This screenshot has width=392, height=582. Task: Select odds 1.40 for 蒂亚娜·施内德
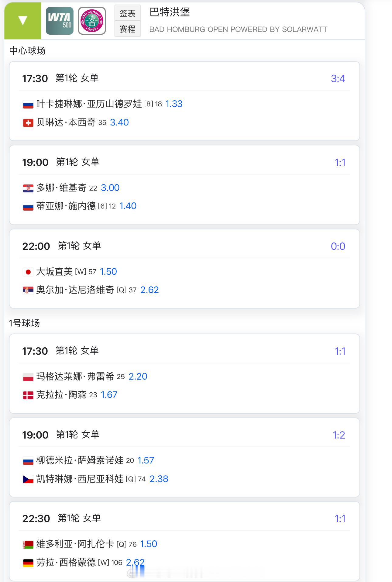128,206
